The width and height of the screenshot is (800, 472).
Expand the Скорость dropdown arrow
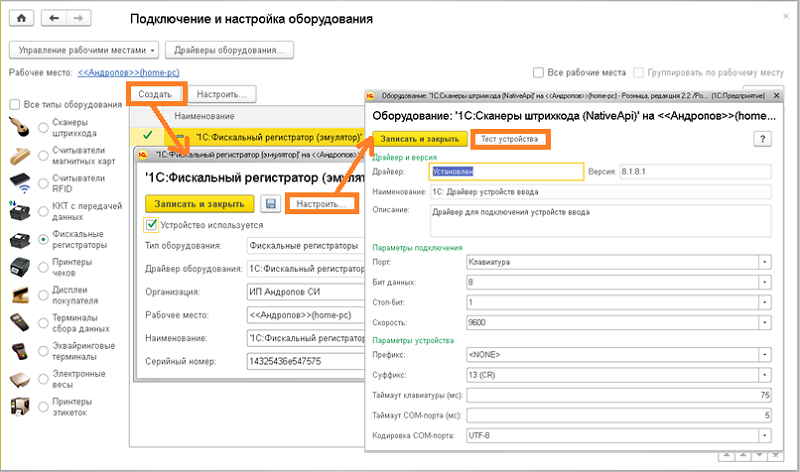765,322
